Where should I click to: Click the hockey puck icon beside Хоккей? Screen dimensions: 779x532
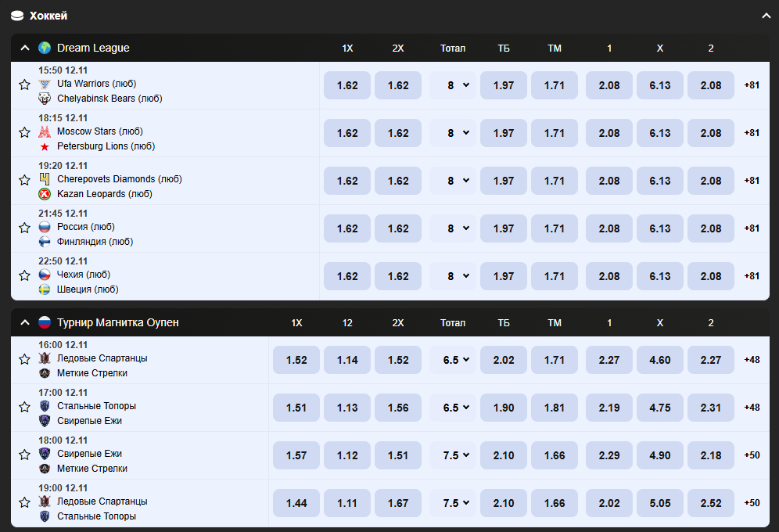click(x=17, y=16)
